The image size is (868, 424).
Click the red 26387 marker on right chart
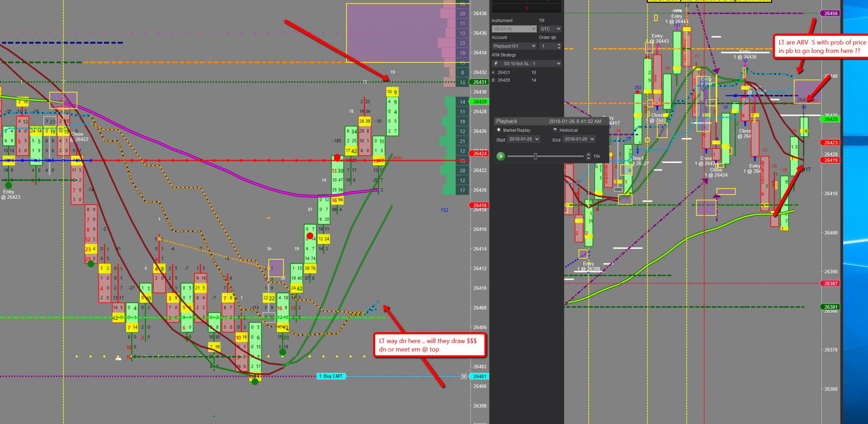pos(830,283)
